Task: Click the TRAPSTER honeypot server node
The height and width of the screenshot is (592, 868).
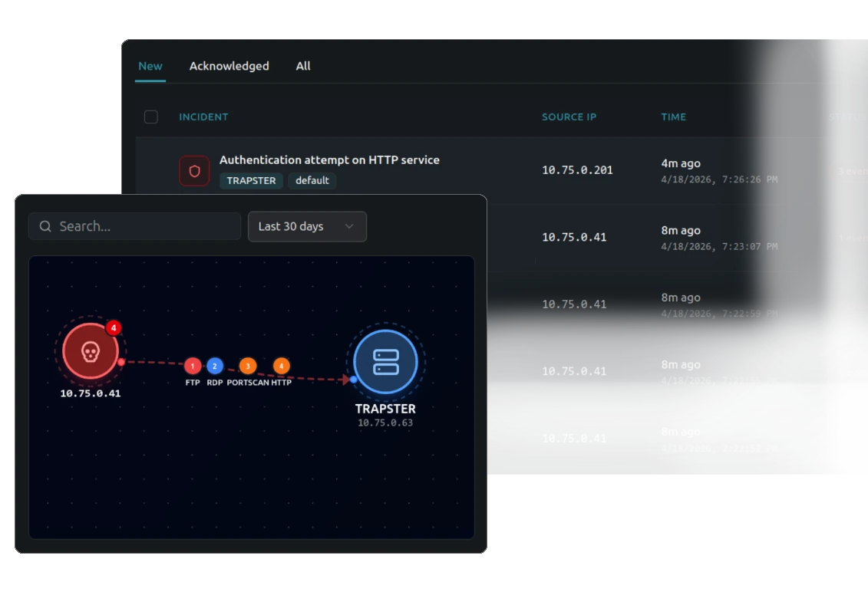Action: 384,362
